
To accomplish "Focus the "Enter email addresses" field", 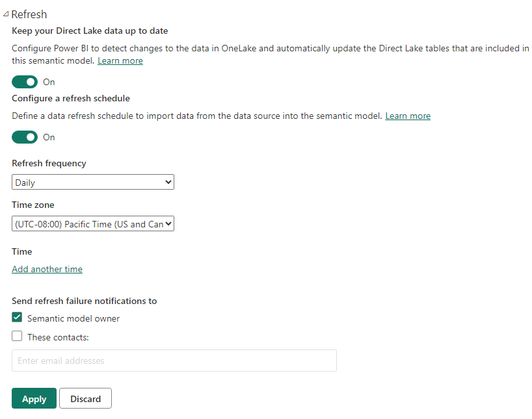I will click(x=174, y=361).
